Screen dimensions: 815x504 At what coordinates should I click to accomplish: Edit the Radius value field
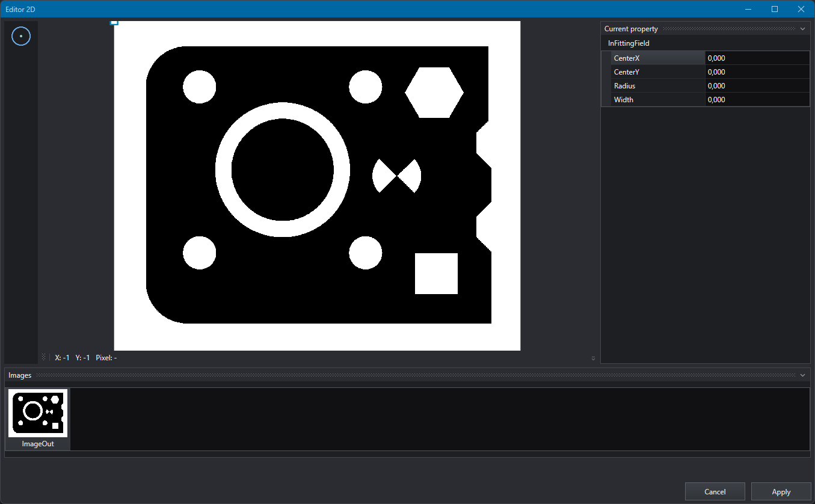(x=757, y=86)
